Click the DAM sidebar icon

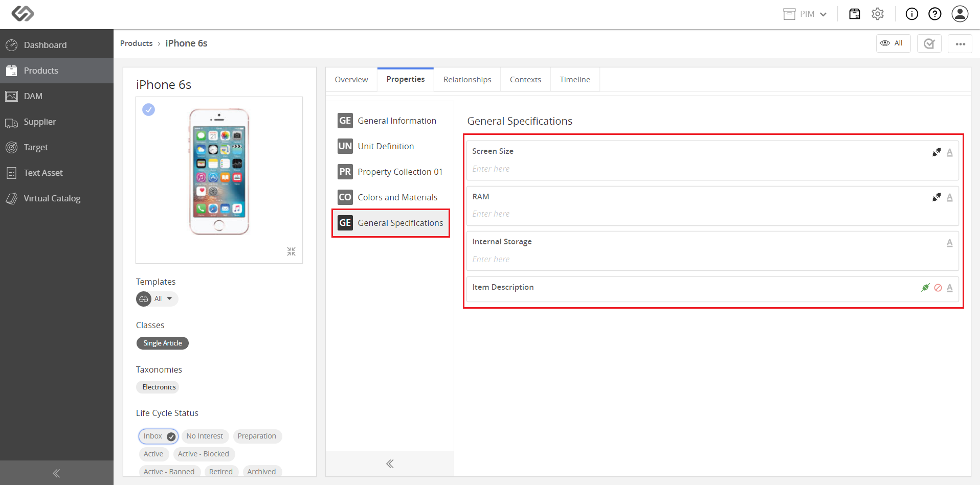(x=12, y=96)
